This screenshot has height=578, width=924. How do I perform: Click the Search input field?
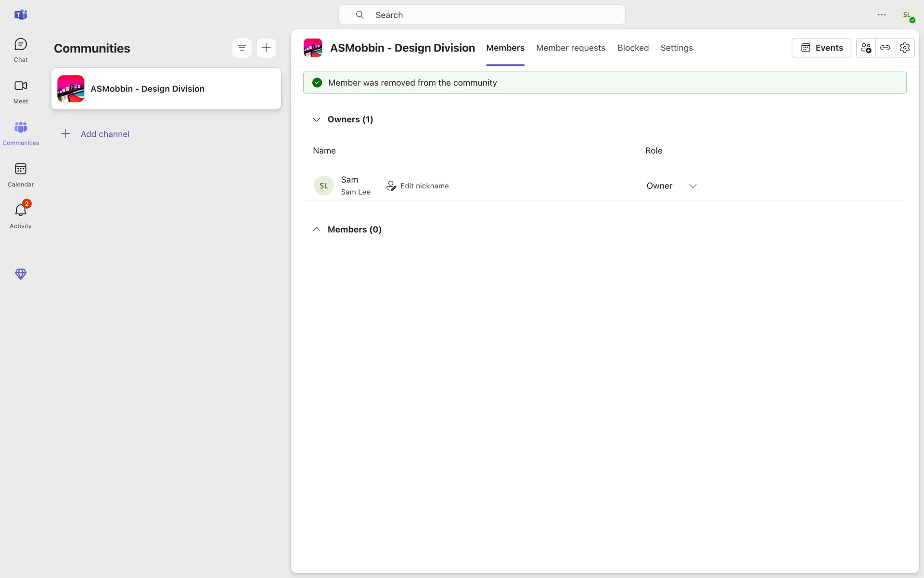coord(481,15)
